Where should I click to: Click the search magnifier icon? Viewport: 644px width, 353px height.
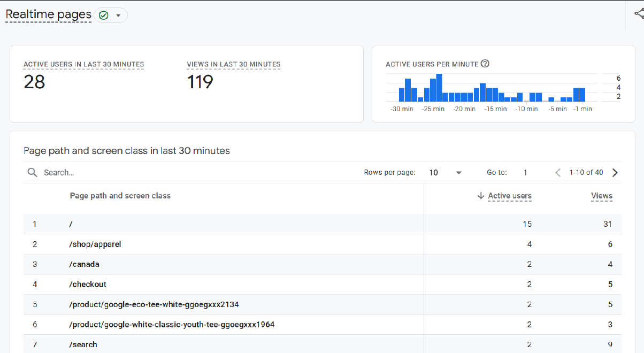tap(32, 172)
